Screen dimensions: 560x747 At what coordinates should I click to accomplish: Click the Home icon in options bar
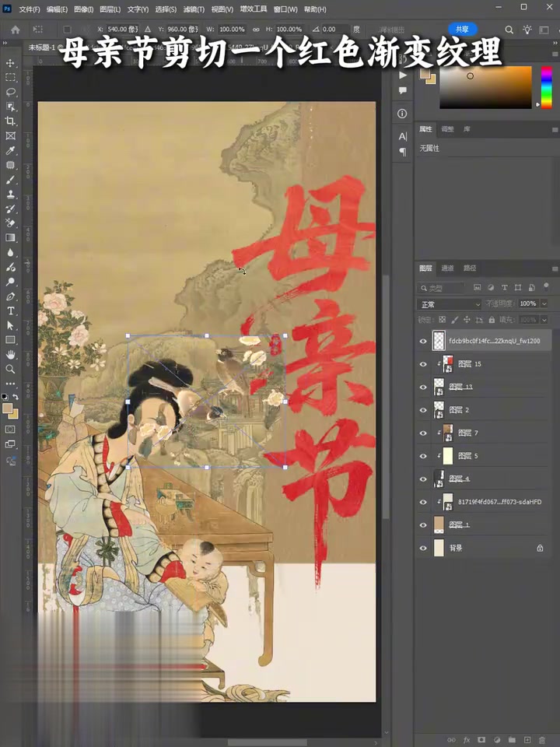(16, 30)
